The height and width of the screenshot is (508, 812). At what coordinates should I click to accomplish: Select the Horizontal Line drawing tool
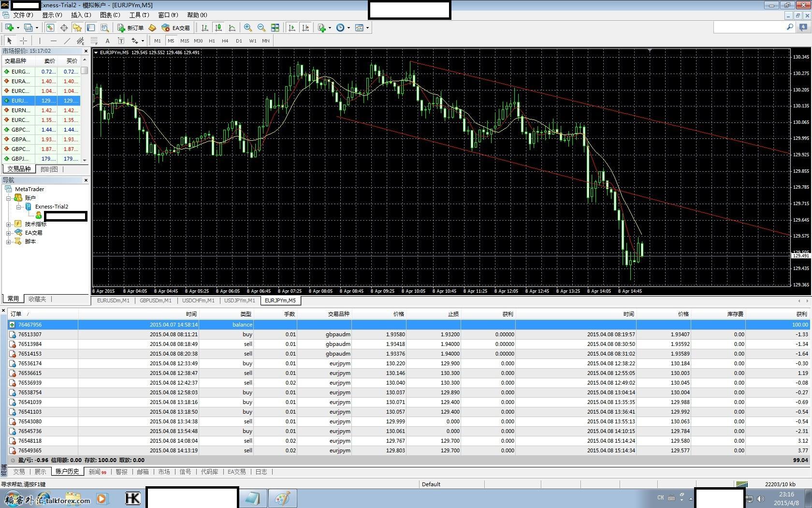(x=53, y=41)
